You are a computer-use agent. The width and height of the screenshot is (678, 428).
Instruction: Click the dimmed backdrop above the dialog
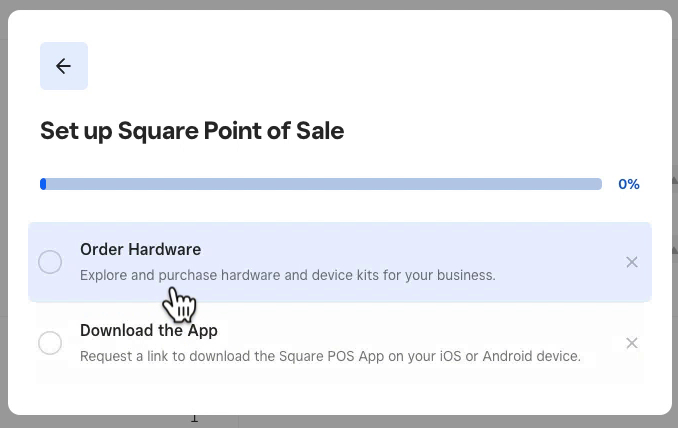(x=339, y=4)
